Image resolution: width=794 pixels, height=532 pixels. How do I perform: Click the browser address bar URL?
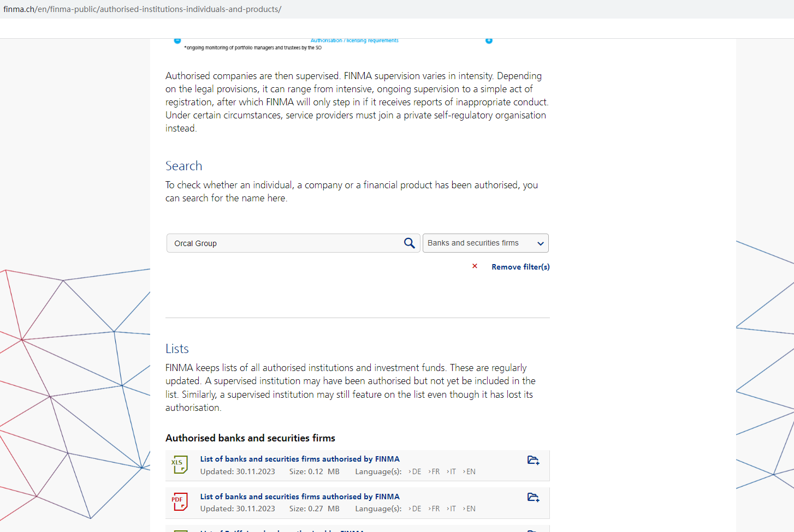point(143,9)
